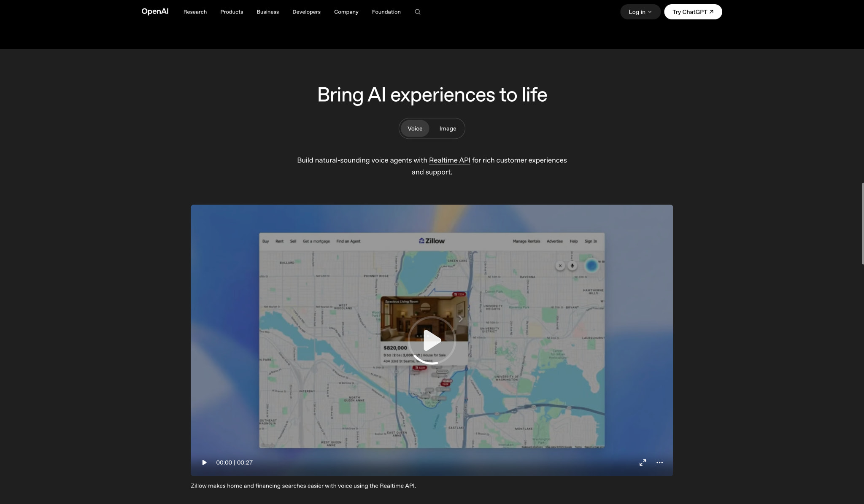Open the Research menu
Image resolution: width=864 pixels, height=504 pixels.
(x=195, y=12)
